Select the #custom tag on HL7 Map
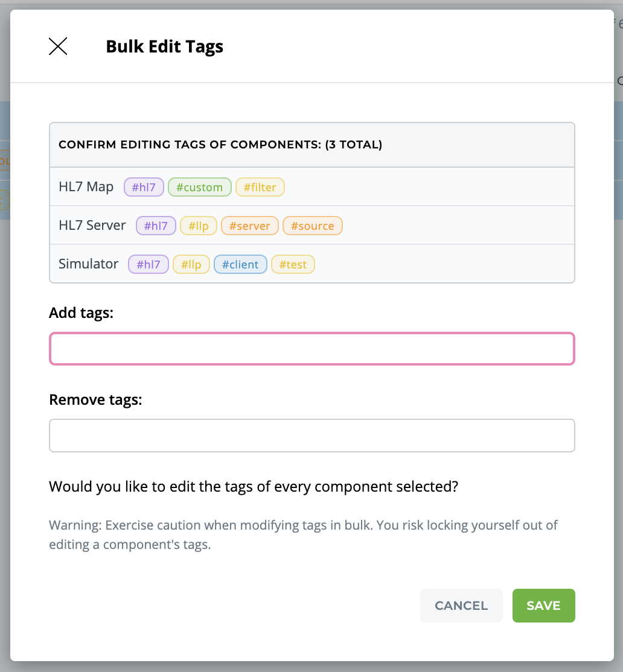 (200, 187)
